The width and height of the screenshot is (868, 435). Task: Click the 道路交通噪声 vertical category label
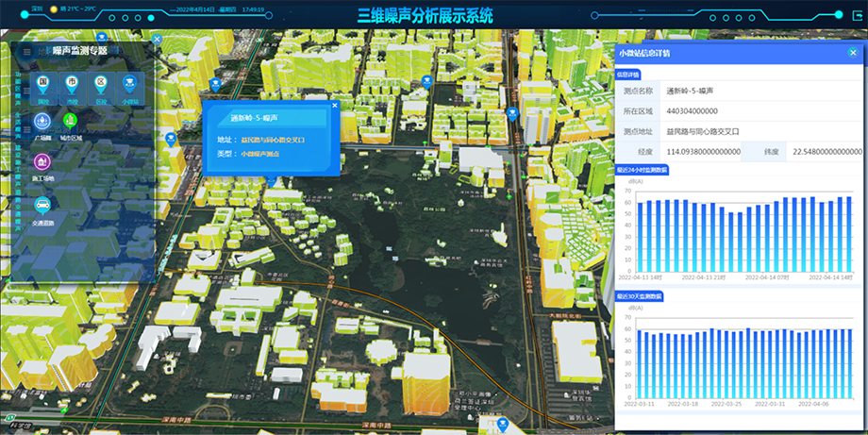pos(18,209)
